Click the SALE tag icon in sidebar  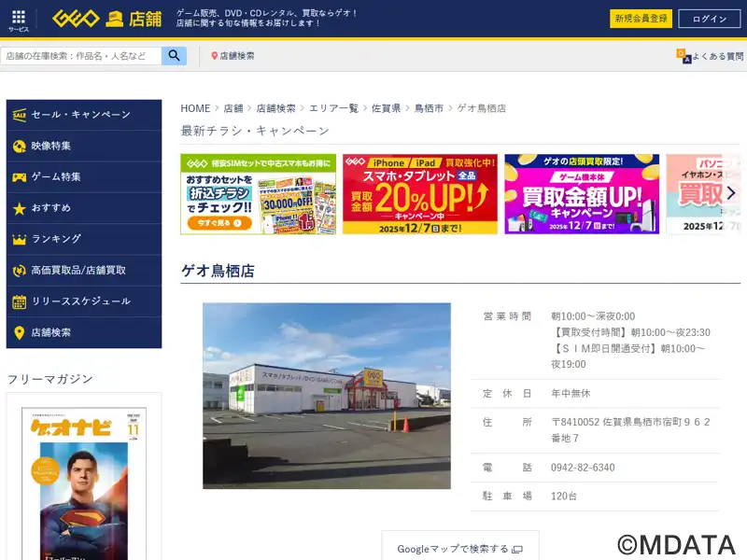point(19,115)
